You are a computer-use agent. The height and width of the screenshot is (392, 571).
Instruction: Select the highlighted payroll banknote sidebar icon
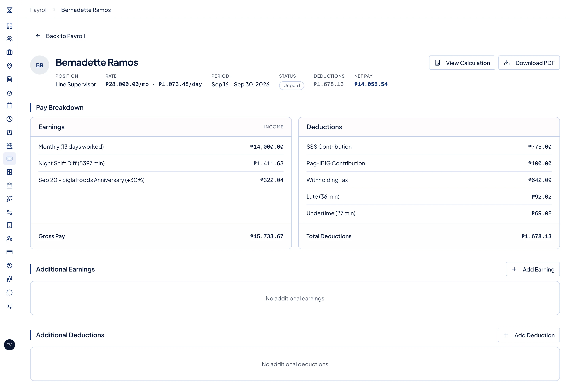(9, 159)
